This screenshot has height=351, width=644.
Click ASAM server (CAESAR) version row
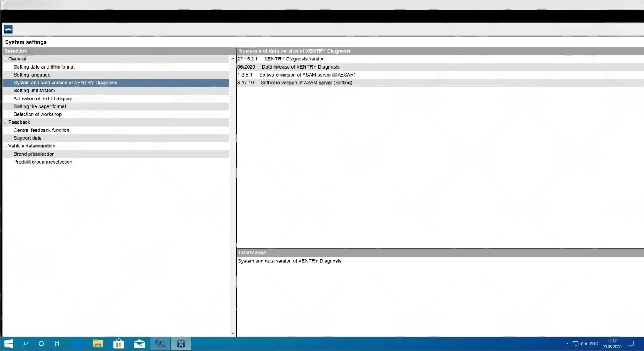440,75
